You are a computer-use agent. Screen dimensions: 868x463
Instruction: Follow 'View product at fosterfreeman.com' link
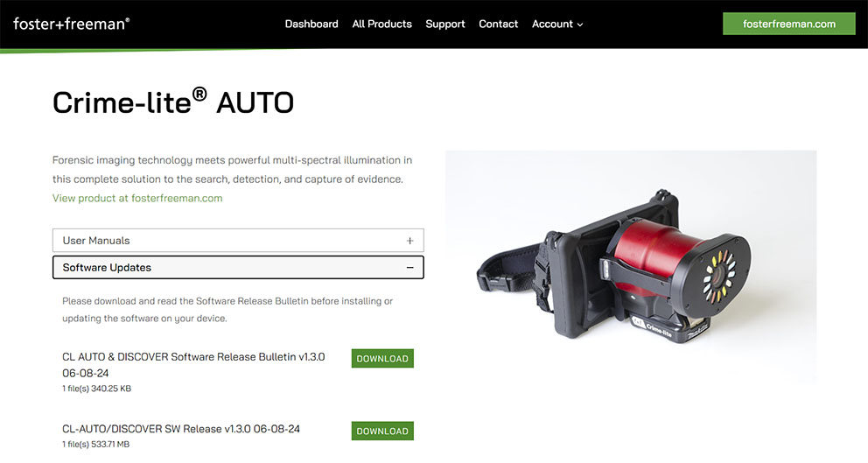click(137, 199)
